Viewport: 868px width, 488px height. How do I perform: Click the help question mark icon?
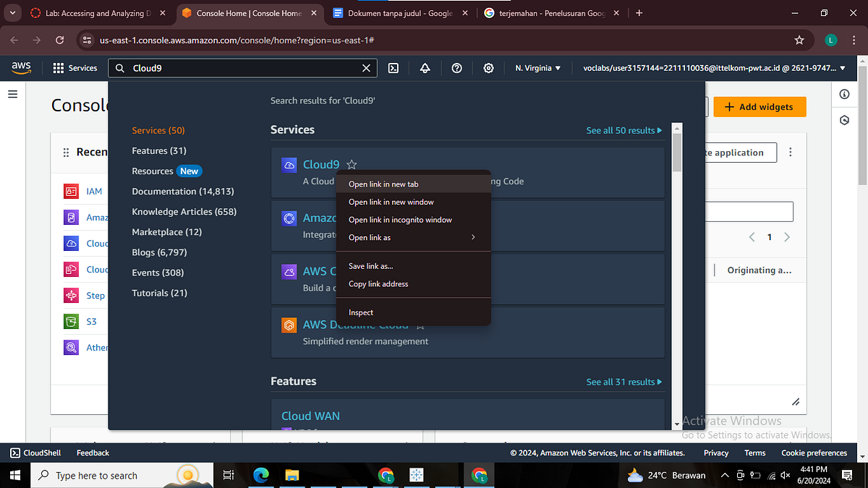456,67
